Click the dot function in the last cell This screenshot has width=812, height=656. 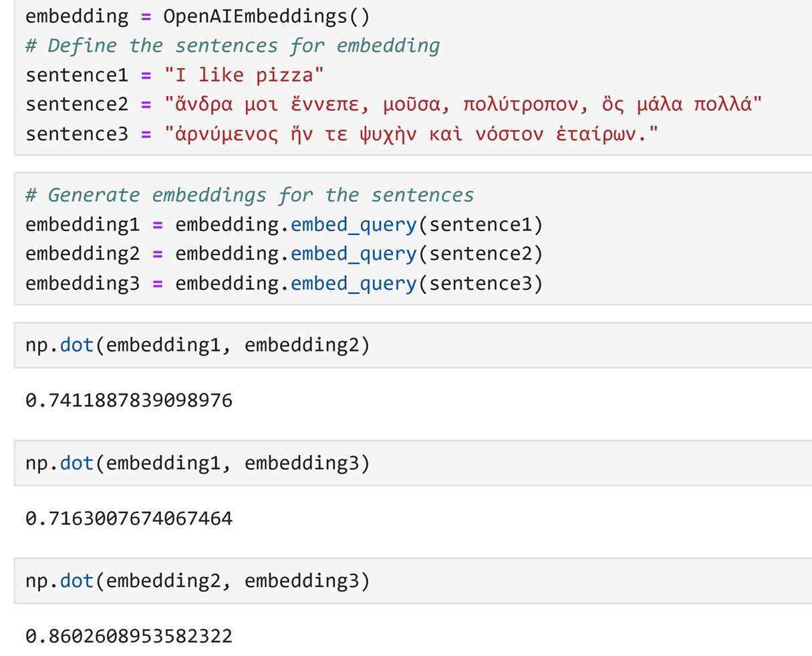point(77,581)
